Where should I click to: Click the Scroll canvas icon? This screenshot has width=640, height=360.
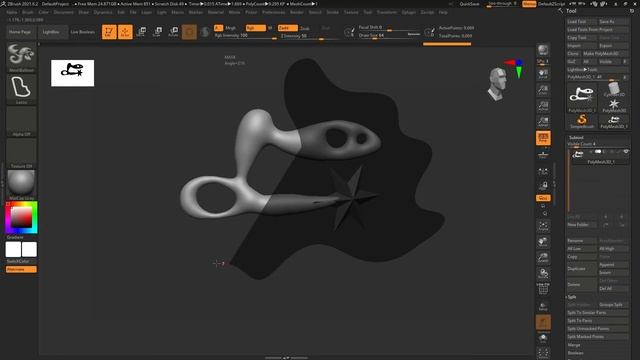[543, 74]
